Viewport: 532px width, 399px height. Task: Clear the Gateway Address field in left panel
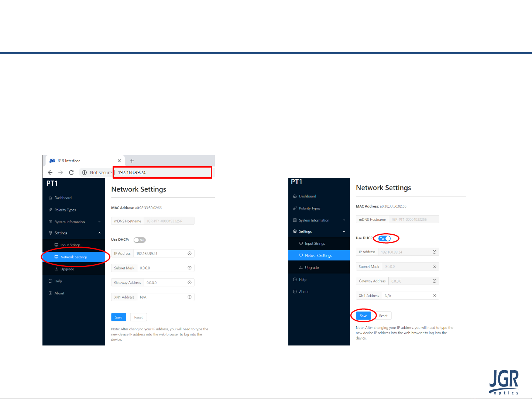(x=189, y=282)
